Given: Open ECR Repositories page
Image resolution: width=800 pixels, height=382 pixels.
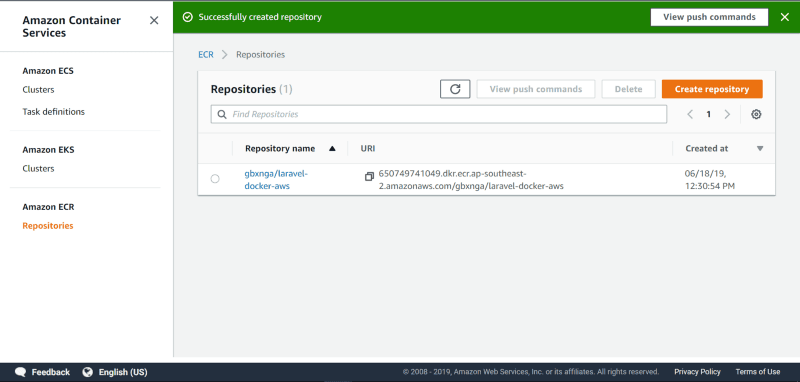Looking at the screenshot, I should point(48,225).
